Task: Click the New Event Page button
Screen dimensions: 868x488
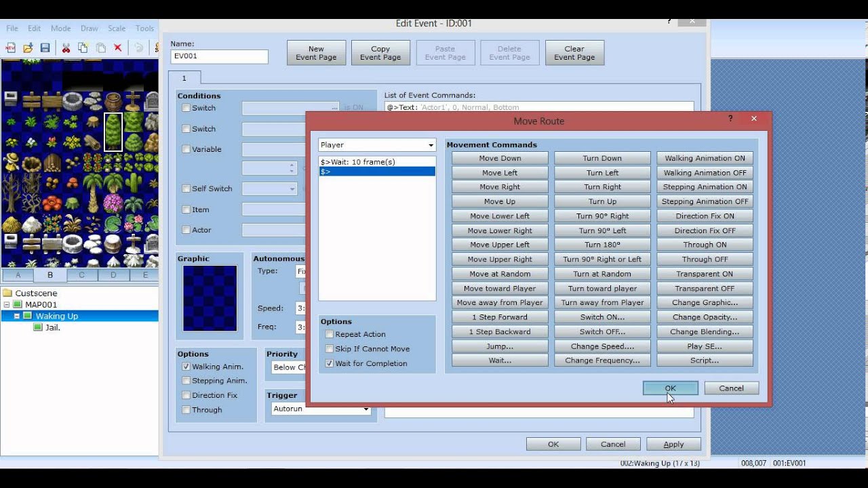Action: 316,53
